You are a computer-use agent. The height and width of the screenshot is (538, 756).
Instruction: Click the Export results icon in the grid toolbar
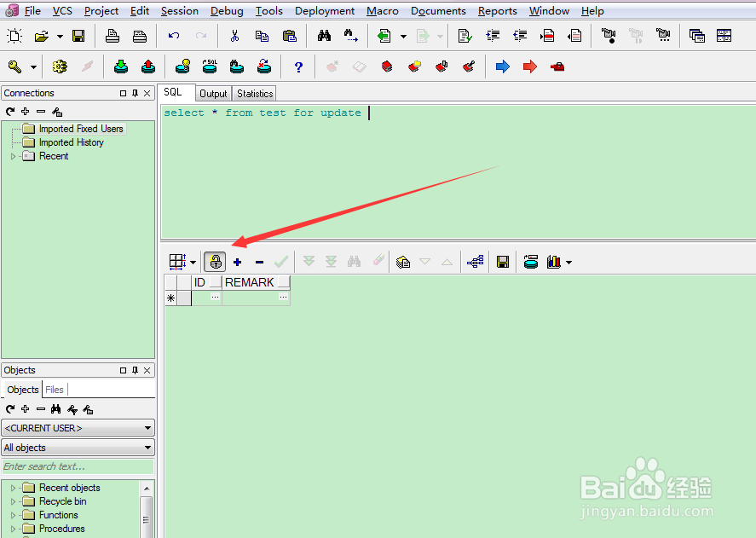(x=403, y=262)
